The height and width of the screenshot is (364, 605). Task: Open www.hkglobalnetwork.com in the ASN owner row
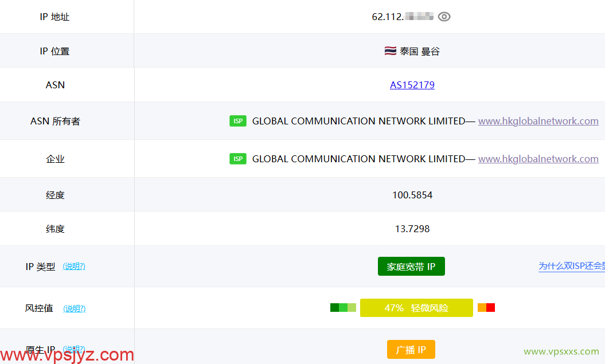(x=538, y=121)
